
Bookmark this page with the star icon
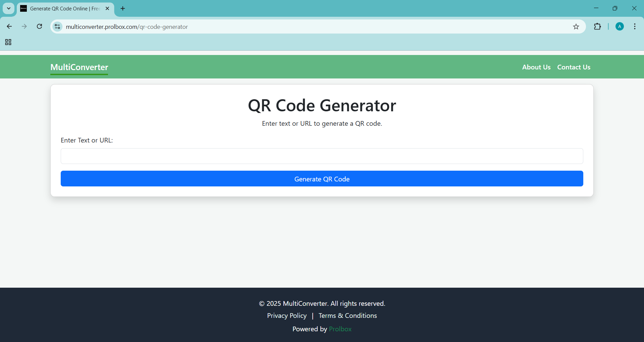coord(576,26)
